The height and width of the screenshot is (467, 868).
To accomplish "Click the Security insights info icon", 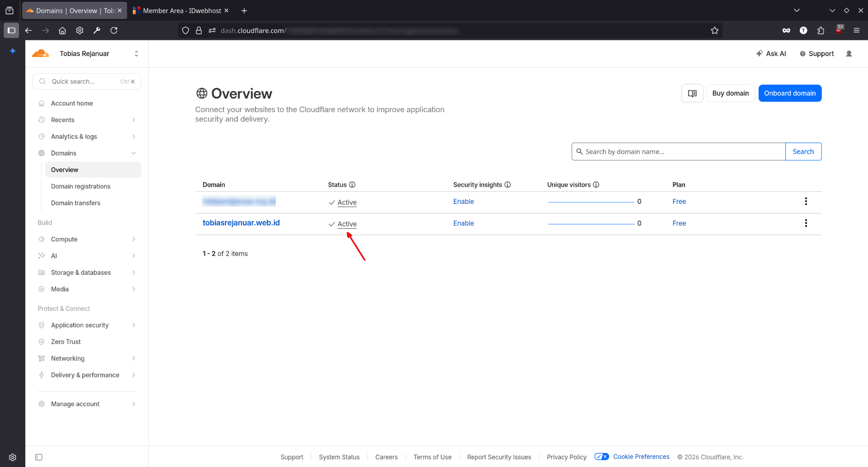I will [507, 185].
